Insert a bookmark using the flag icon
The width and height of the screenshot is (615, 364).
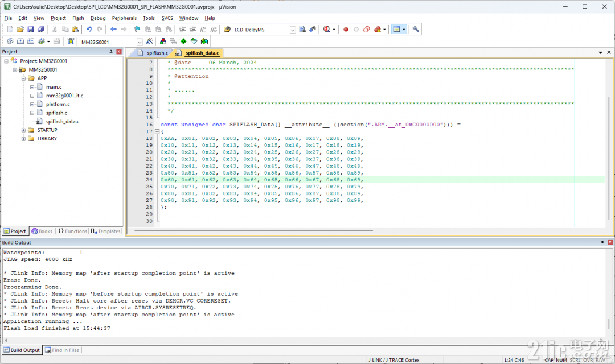pos(137,30)
